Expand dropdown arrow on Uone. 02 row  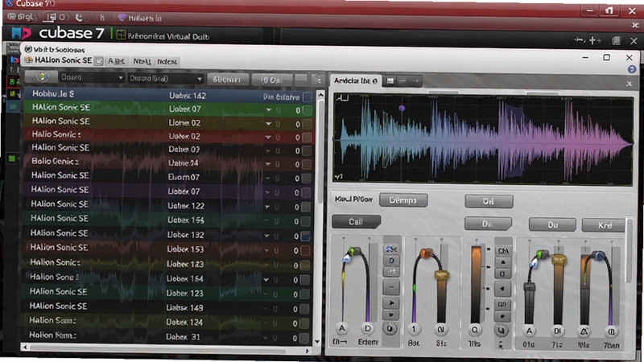(268, 124)
